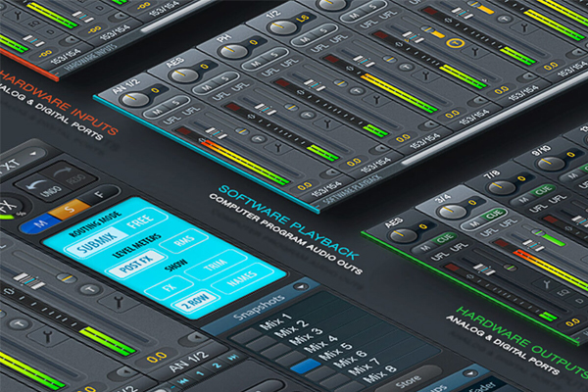Click the fader on Software Playback AN 1/2

[216, 133]
